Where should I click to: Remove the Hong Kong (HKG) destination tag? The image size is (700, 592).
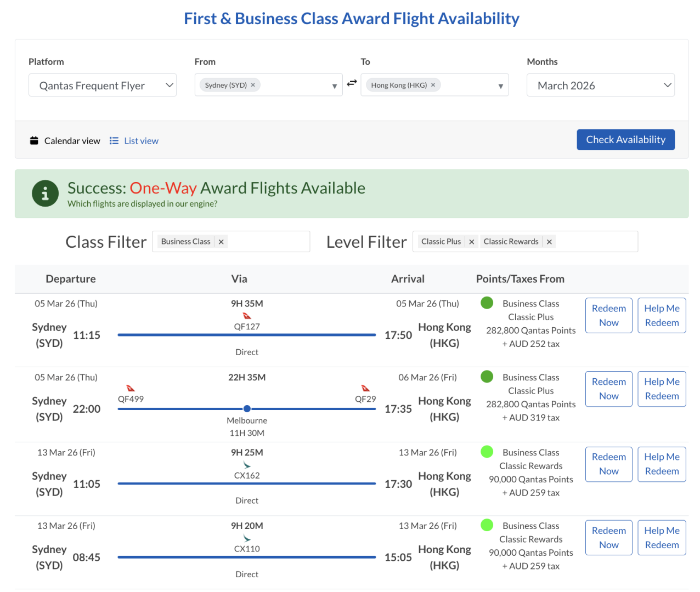pyautogui.click(x=433, y=85)
